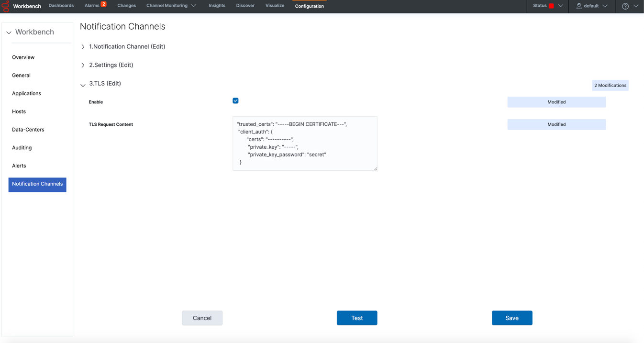Image resolution: width=644 pixels, height=343 pixels.
Task: Click the 2 Modifications badge
Action: point(610,86)
